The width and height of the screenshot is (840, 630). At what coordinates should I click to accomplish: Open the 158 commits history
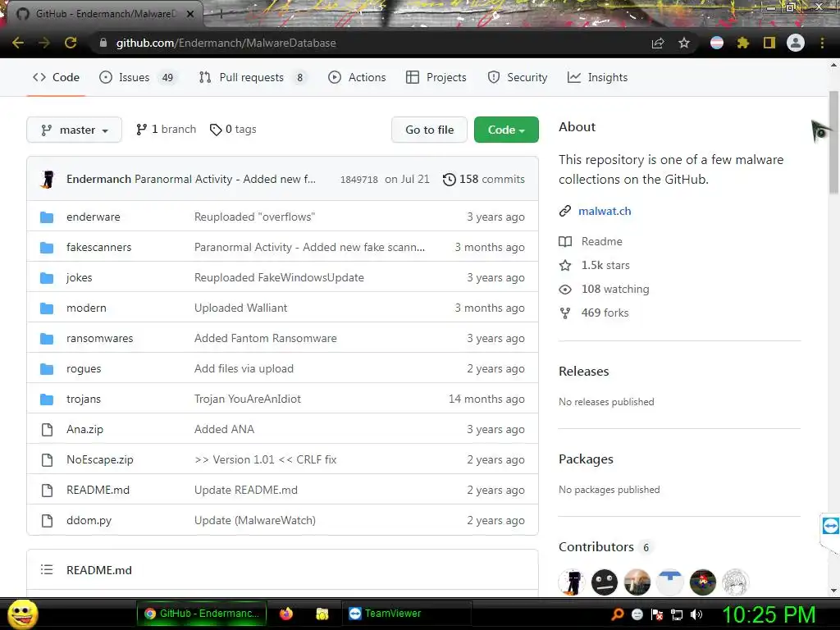click(x=484, y=179)
